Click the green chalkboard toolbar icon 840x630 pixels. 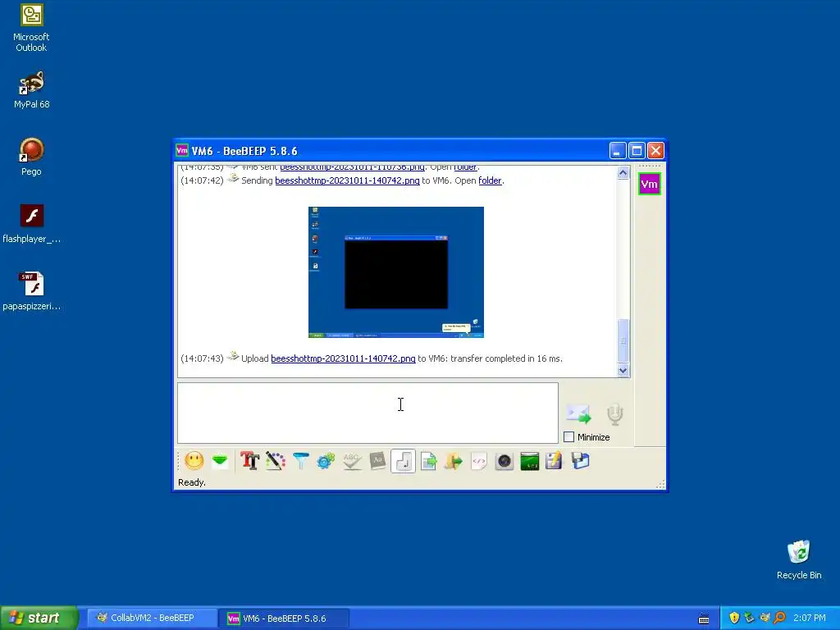click(x=529, y=461)
